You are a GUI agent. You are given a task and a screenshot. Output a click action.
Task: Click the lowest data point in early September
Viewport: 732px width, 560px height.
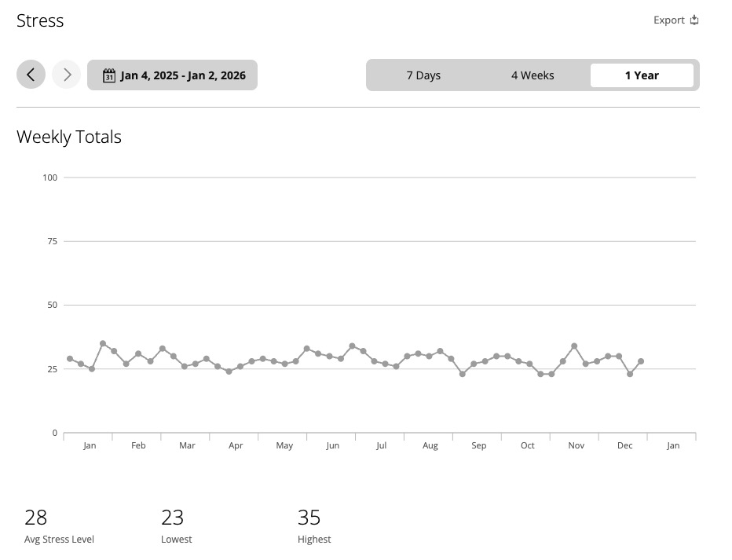(x=463, y=374)
